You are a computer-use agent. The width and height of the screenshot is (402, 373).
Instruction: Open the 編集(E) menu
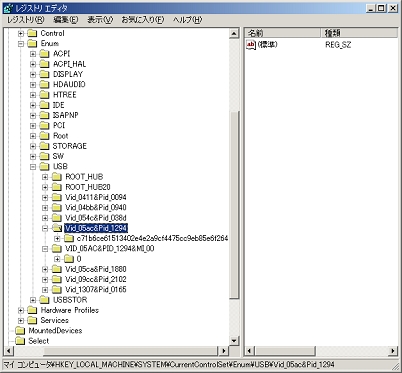click(x=65, y=20)
